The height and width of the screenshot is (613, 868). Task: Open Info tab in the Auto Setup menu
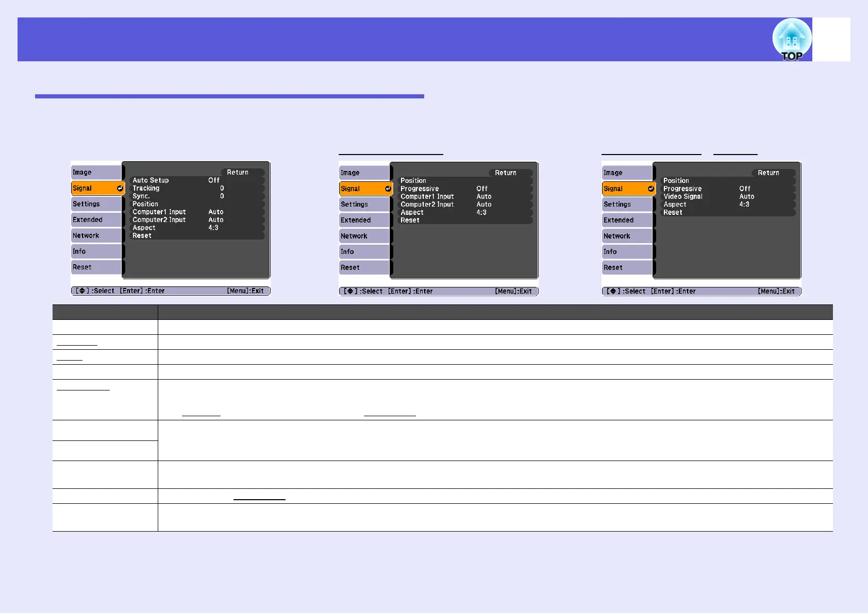click(96, 251)
